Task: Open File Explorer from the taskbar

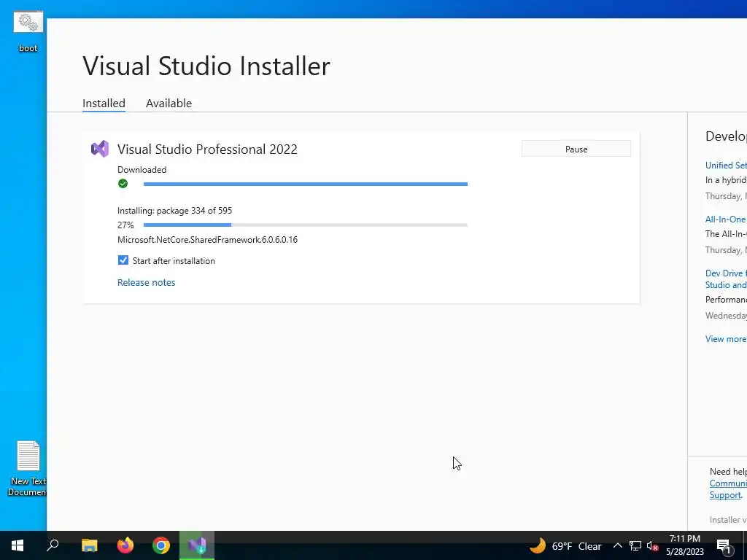Action: [x=89, y=545]
